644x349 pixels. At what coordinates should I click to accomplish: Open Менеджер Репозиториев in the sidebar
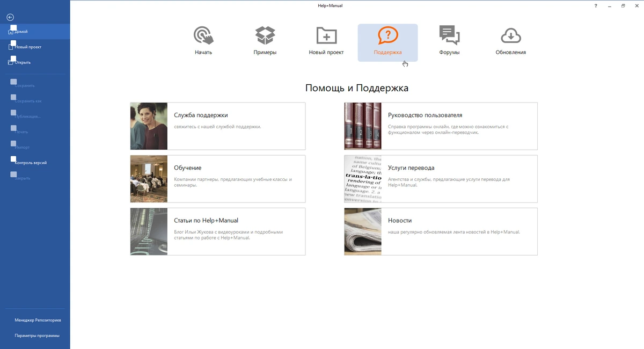point(35,320)
